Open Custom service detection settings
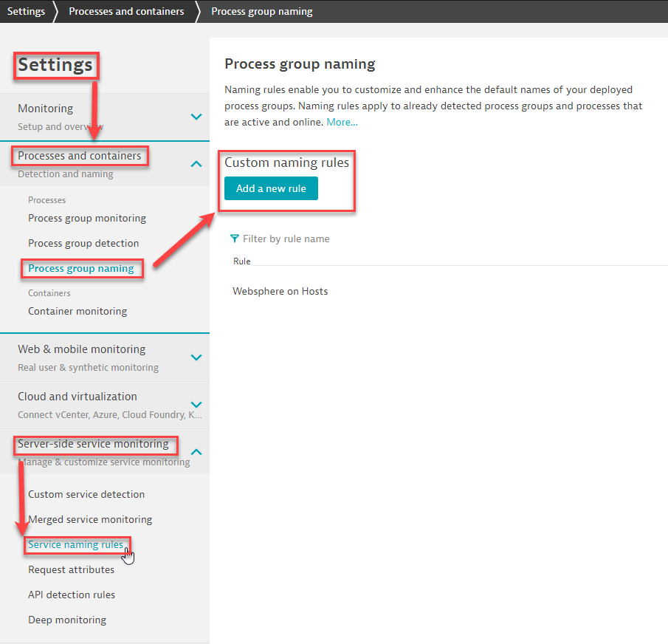 click(86, 494)
